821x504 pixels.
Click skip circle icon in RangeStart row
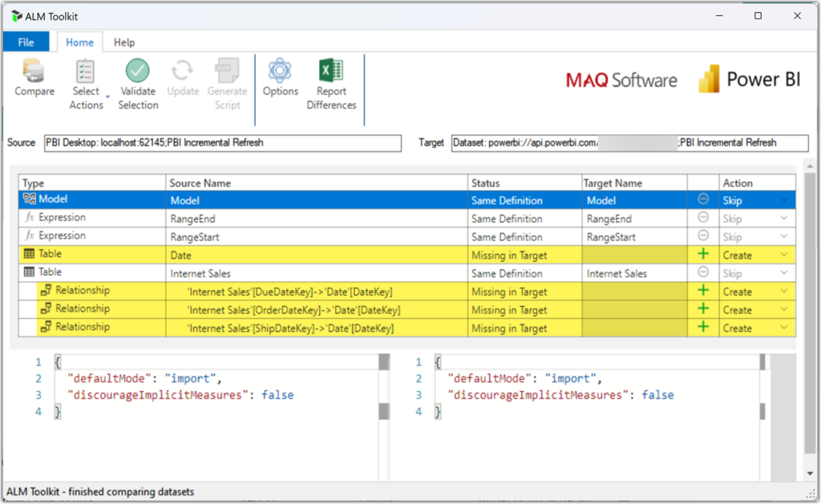703,236
